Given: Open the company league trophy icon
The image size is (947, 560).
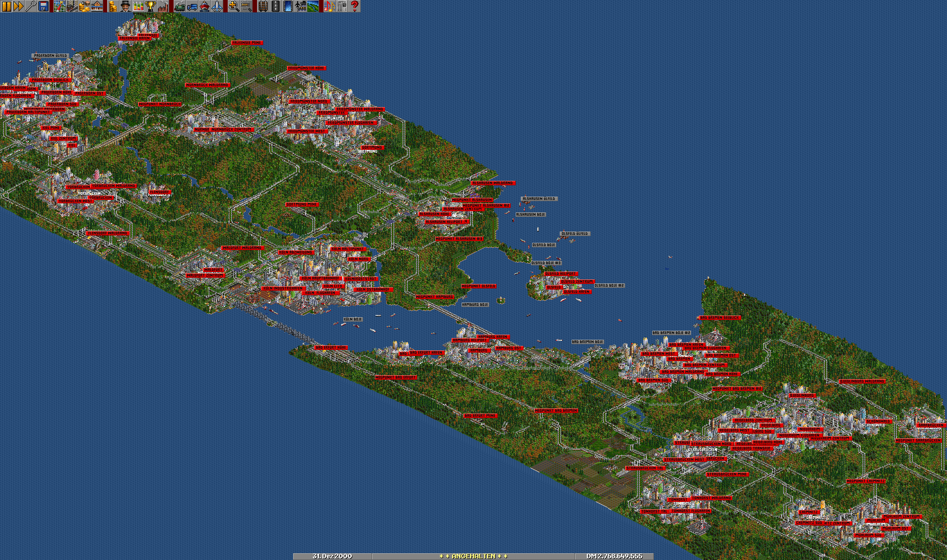Looking at the screenshot, I should (x=150, y=6).
